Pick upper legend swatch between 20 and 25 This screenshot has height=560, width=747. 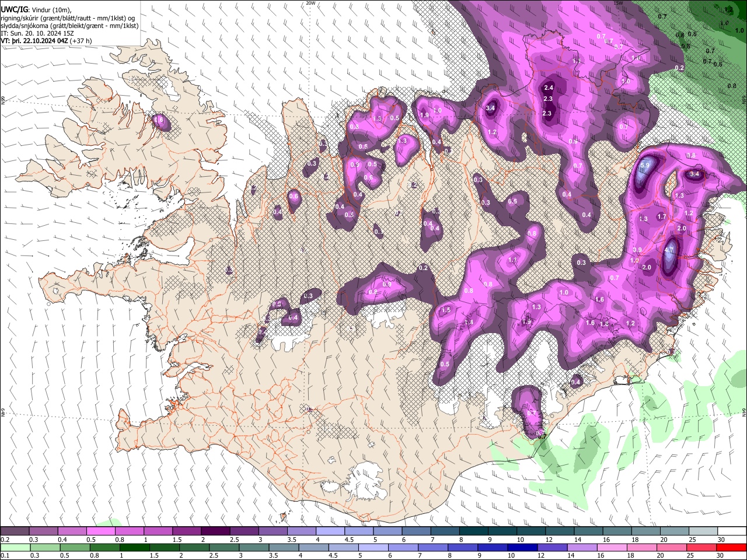click(675, 531)
